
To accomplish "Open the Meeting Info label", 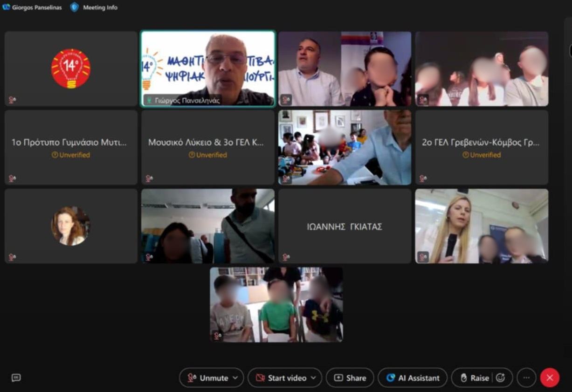I will click(100, 7).
